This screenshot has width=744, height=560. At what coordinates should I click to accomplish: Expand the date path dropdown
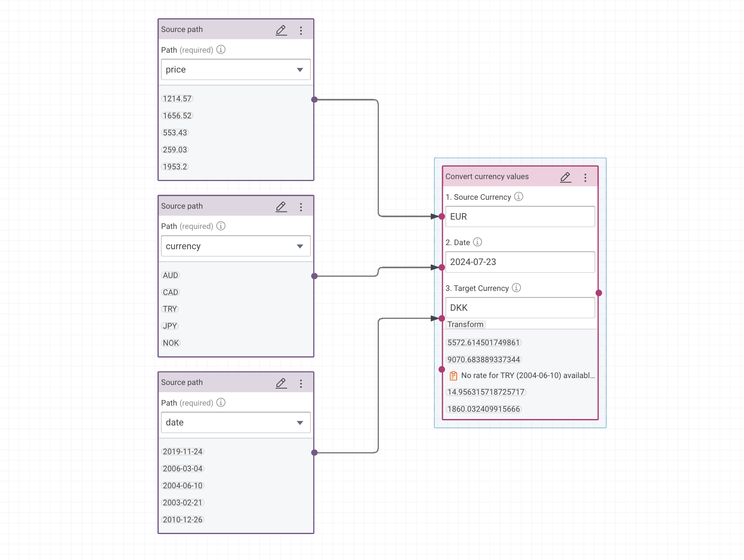(300, 423)
